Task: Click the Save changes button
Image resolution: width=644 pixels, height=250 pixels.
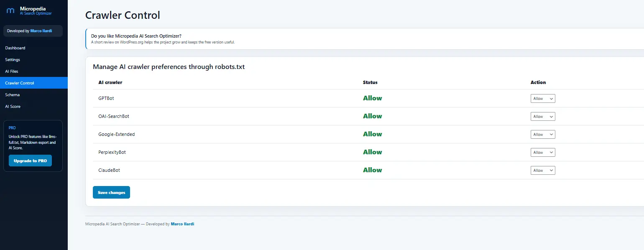Action: tap(111, 192)
